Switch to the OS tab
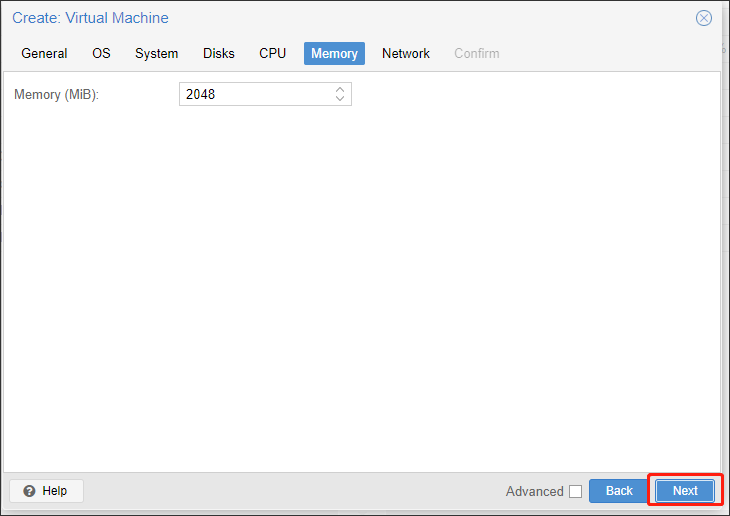 (101, 54)
